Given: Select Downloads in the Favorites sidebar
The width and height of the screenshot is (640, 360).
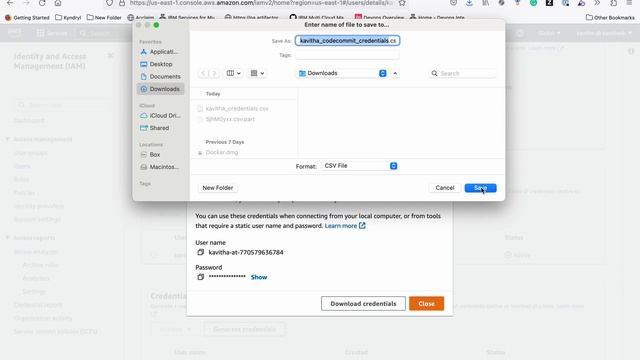Looking at the screenshot, I should click(x=160, y=89).
